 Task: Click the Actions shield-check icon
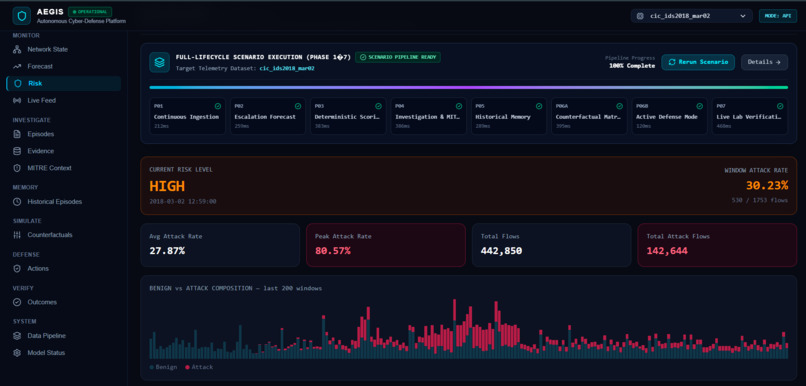pyautogui.click(x=17, y=268)
